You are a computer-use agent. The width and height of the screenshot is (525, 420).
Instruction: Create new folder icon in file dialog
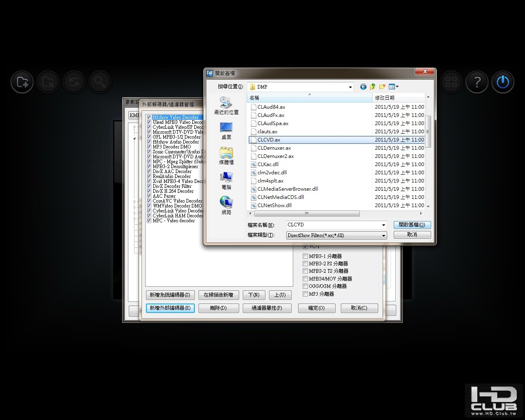coord(382,87)
